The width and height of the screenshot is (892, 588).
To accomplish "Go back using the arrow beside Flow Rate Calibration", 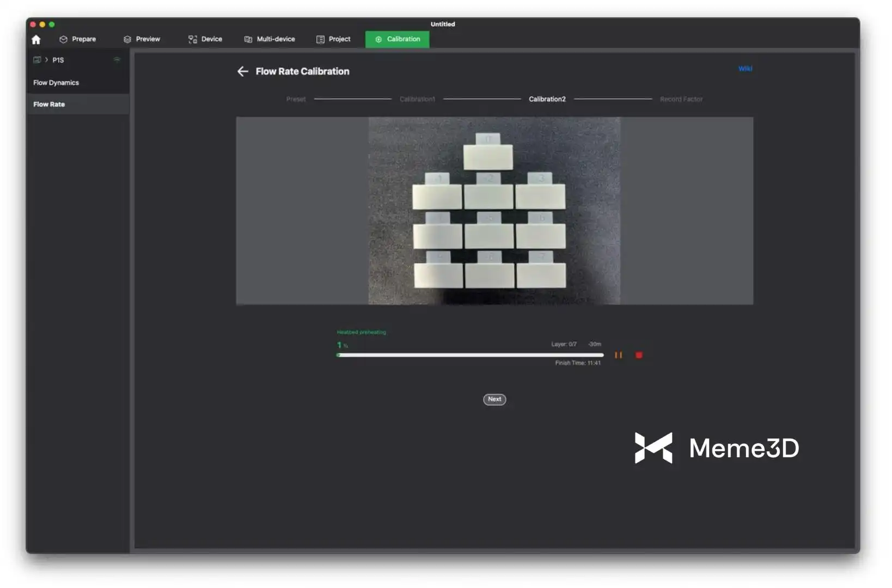I will pyautogui.click(x=242, y=71).
